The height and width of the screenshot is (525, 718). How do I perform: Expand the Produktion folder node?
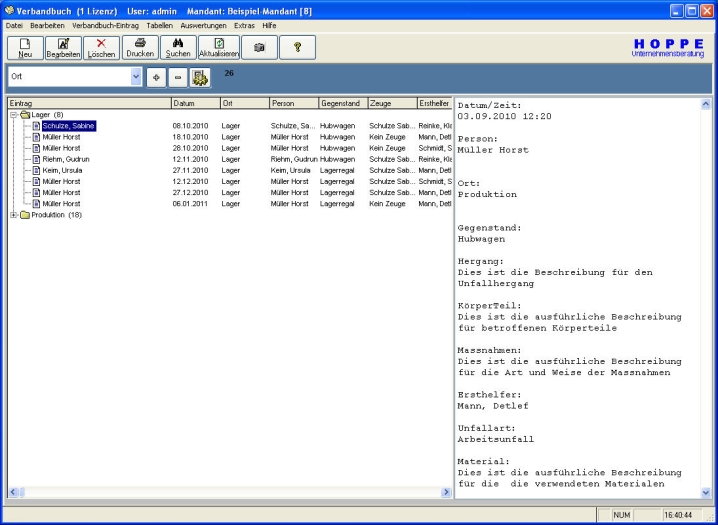coord(13,214)
